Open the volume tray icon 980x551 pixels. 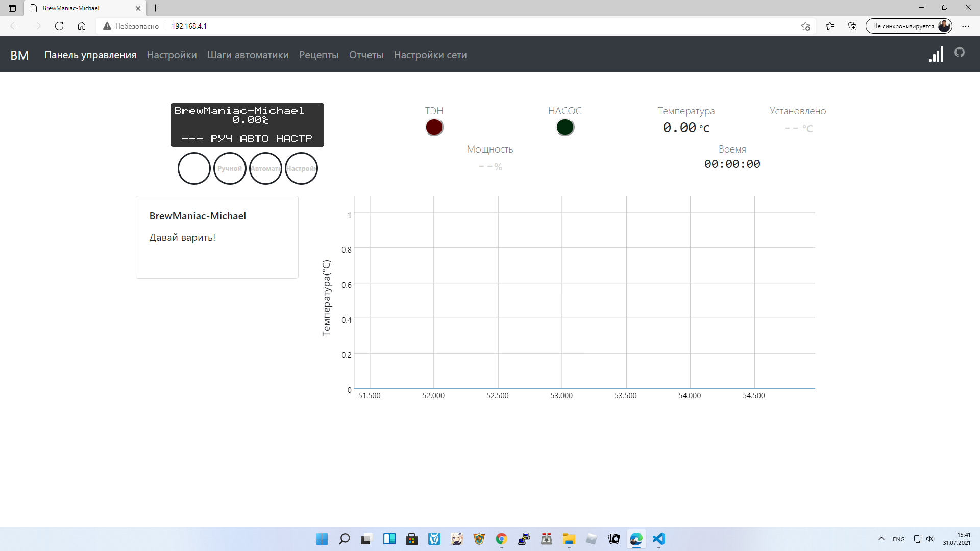coord(930,539)
